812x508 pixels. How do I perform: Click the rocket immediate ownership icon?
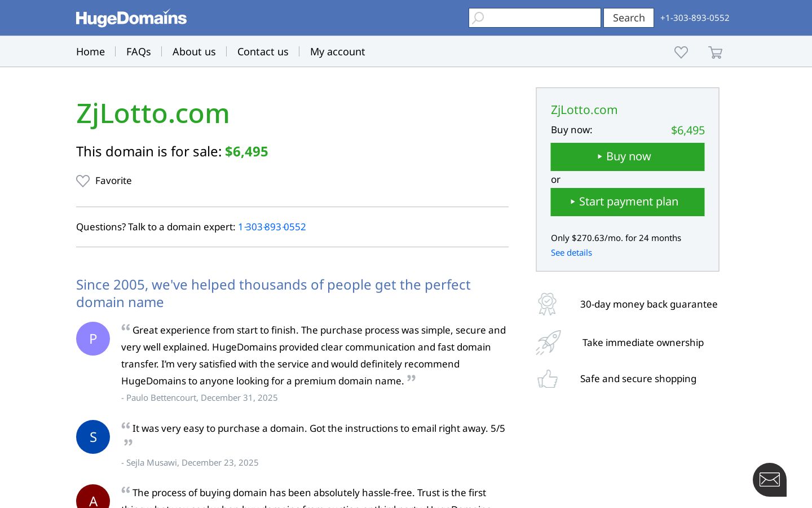[x=548, y=343]
